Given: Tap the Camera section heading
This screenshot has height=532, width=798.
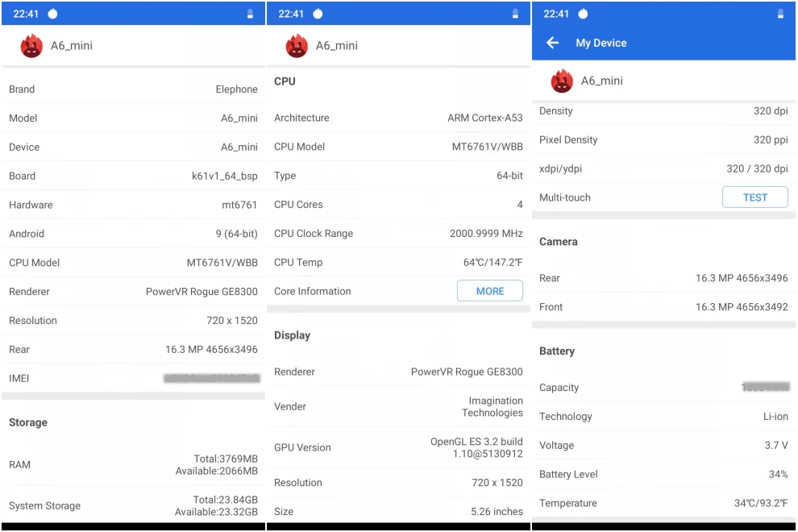Looking at the screenshot, I should point(559,242).
